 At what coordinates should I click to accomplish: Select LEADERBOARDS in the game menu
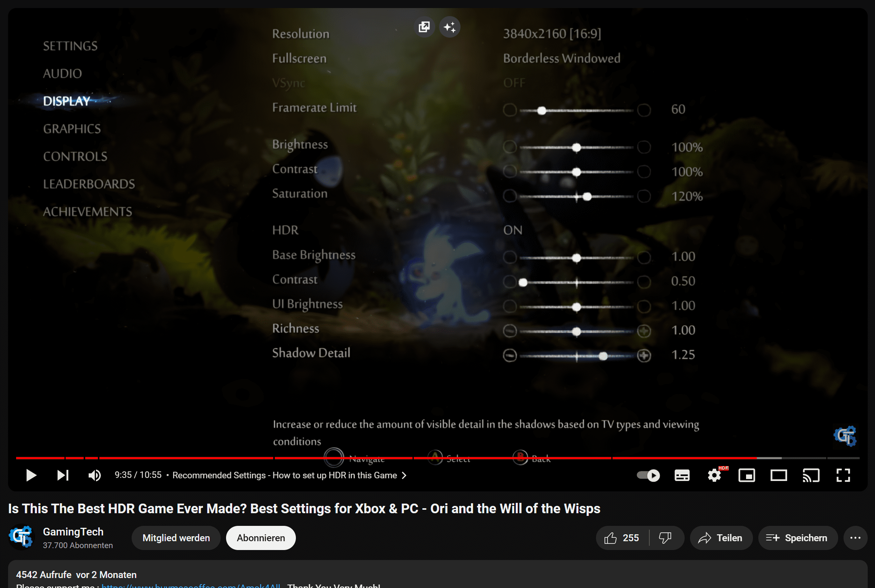[x=89, y=184]
